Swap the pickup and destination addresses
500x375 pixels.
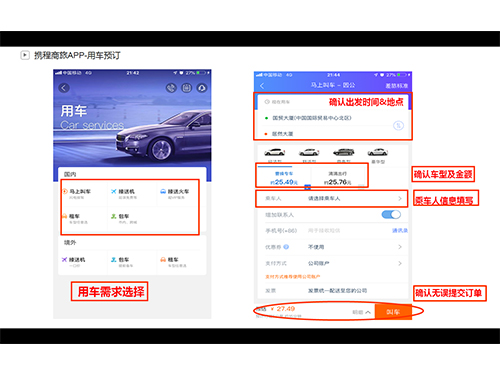(398, 126)
